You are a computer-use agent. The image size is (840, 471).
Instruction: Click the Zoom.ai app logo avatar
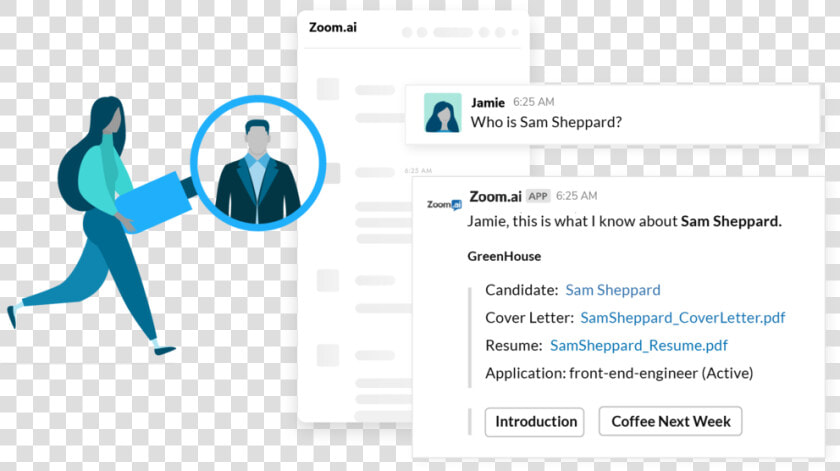click(x=444, y=205)
